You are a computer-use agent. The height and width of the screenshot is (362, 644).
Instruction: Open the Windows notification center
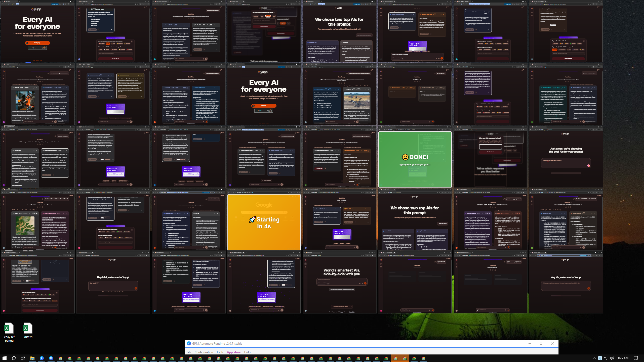tap(636, 358)
